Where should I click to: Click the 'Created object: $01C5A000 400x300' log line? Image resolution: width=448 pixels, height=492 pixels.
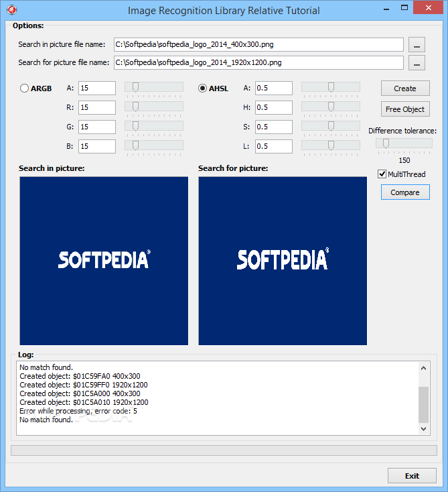click(80, 393)
